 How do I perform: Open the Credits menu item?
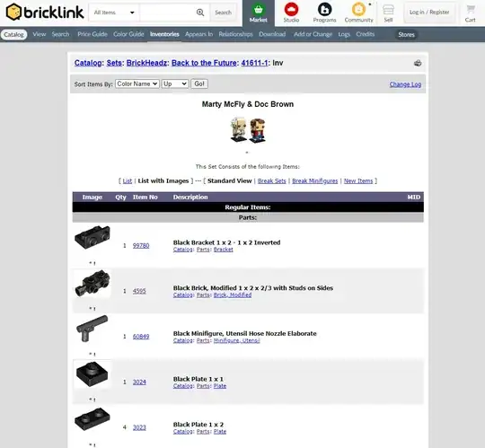coord(365,34)
